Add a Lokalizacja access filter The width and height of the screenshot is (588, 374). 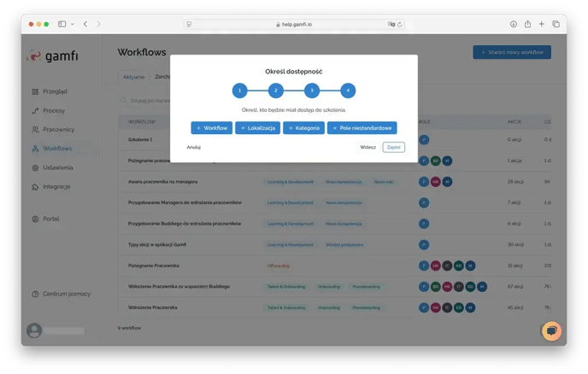coord(257,128)
